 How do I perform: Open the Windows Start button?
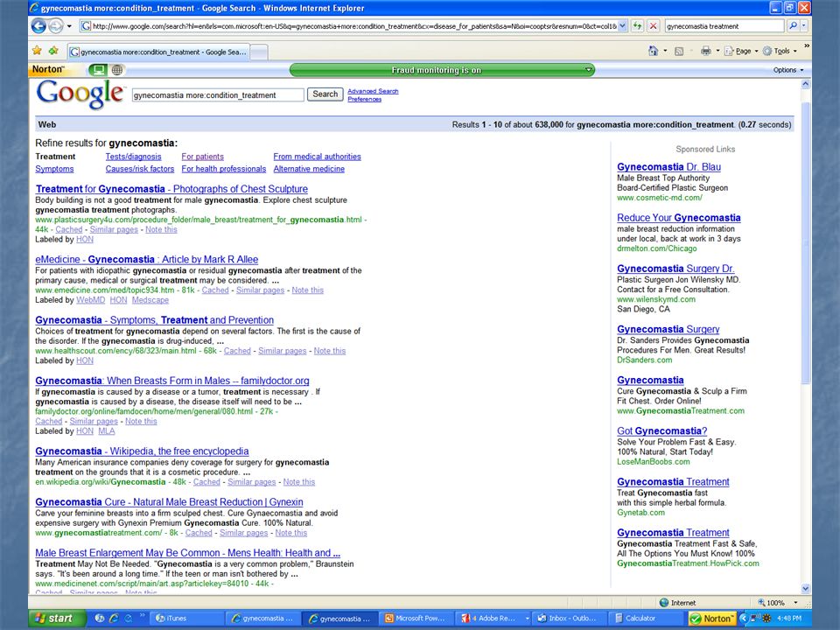56,619
